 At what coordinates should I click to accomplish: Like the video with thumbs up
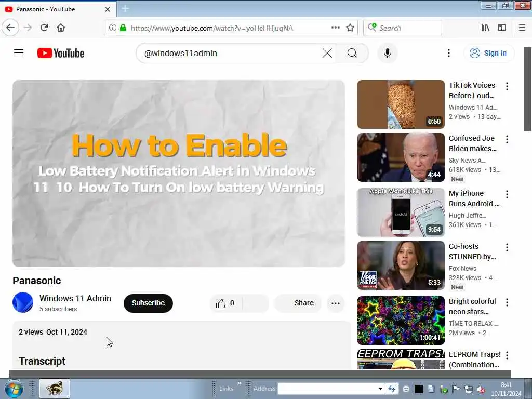point(225,303)
